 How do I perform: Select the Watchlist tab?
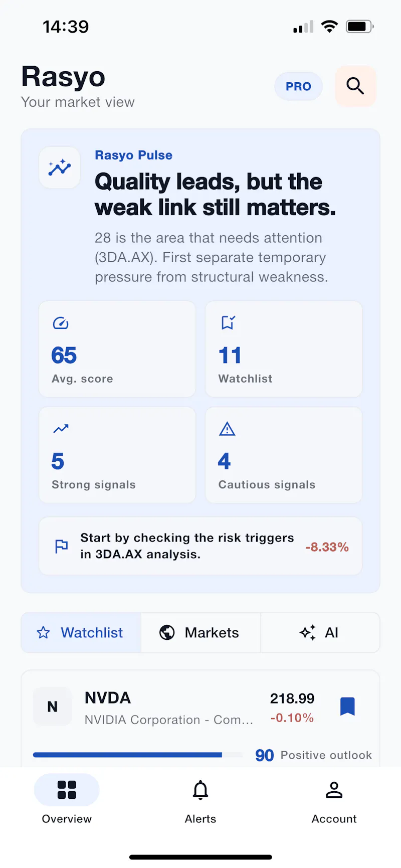[x=81, y=632]
